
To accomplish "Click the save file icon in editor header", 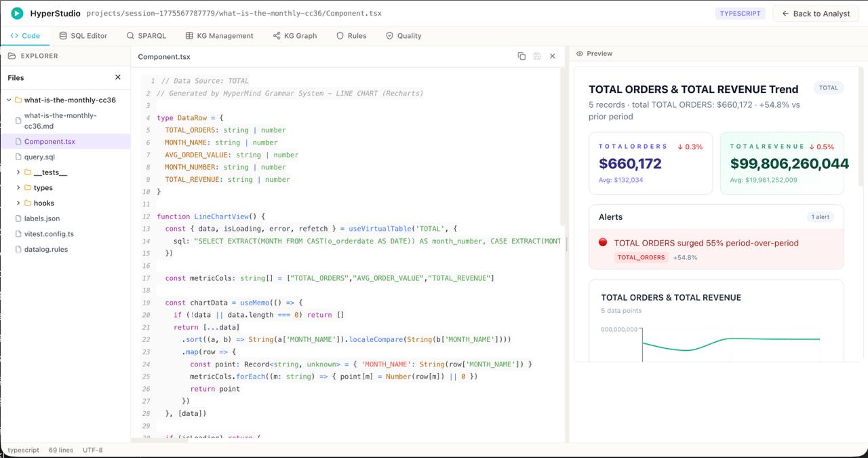I will 537,56.
